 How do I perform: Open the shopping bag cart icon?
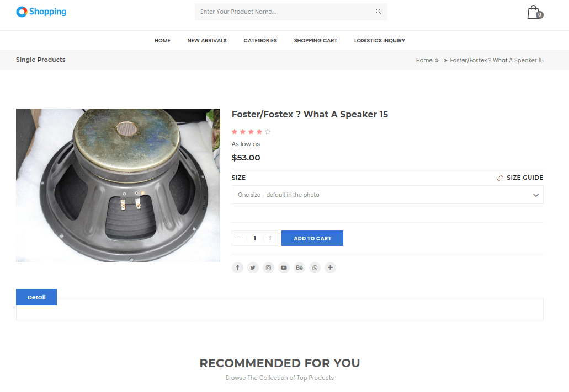click(x=535, y=12)
